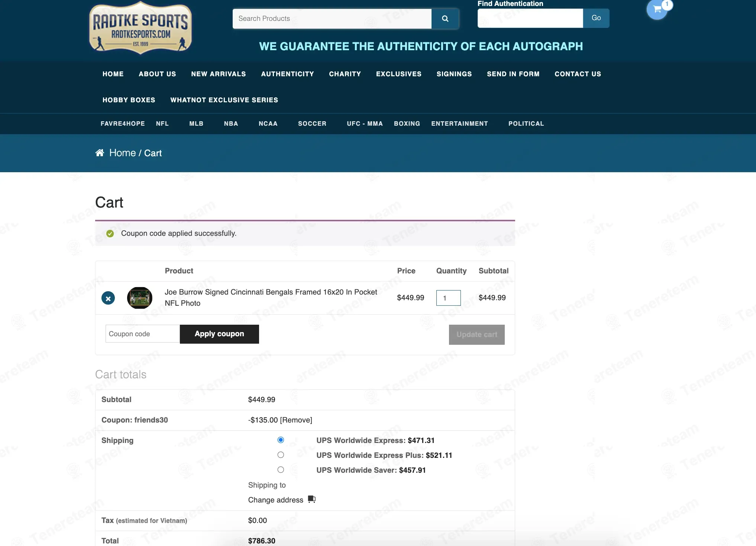
Task: Open the CHARITY menu item
Action: (x=345, y=74)
